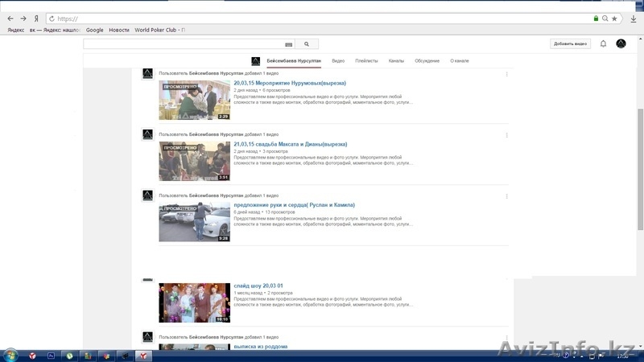Switch to the Плейлисты tab
The image size is (644, 362).
point(366,61)
